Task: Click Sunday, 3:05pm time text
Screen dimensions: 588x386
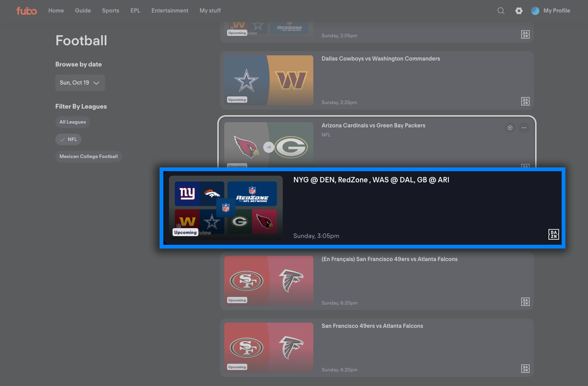Action: coord(316,236)
